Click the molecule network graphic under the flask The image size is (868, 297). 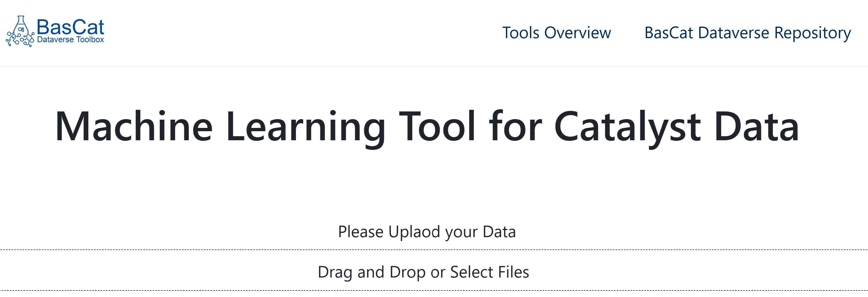20,40
